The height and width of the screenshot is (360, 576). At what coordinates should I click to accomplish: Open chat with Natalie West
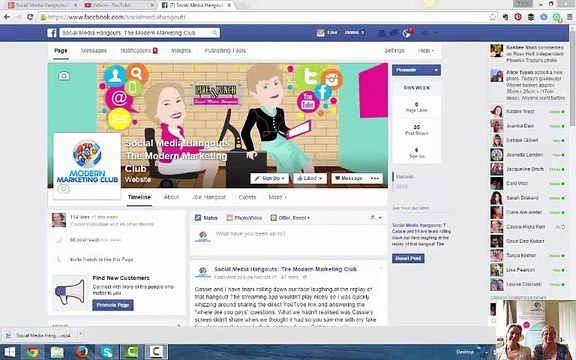click(528, 111)
